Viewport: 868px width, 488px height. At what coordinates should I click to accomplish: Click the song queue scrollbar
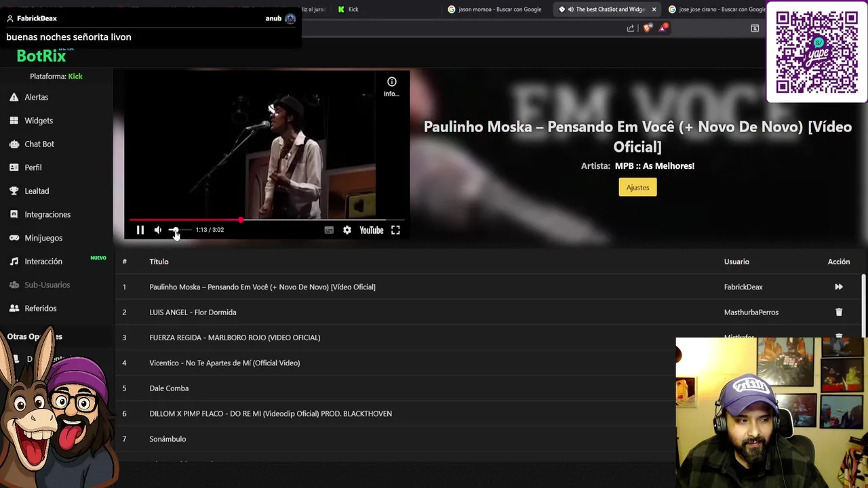tap(863, 305)
